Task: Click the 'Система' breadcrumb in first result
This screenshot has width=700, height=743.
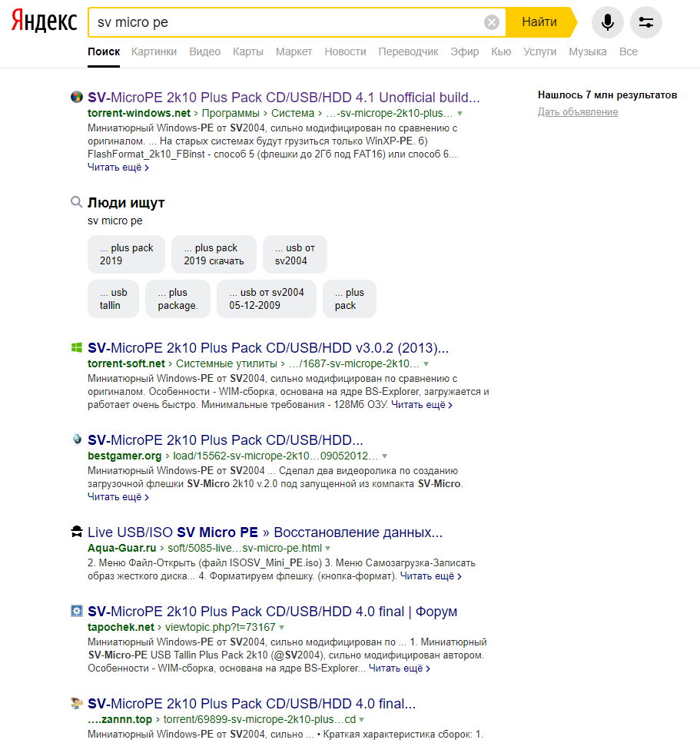Action: click(293, 113)
